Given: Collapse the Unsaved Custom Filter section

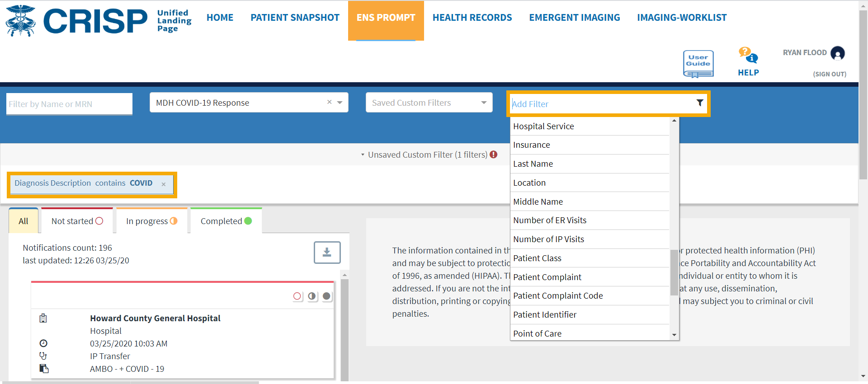Looking at the screenshot, I should (363, 155).
